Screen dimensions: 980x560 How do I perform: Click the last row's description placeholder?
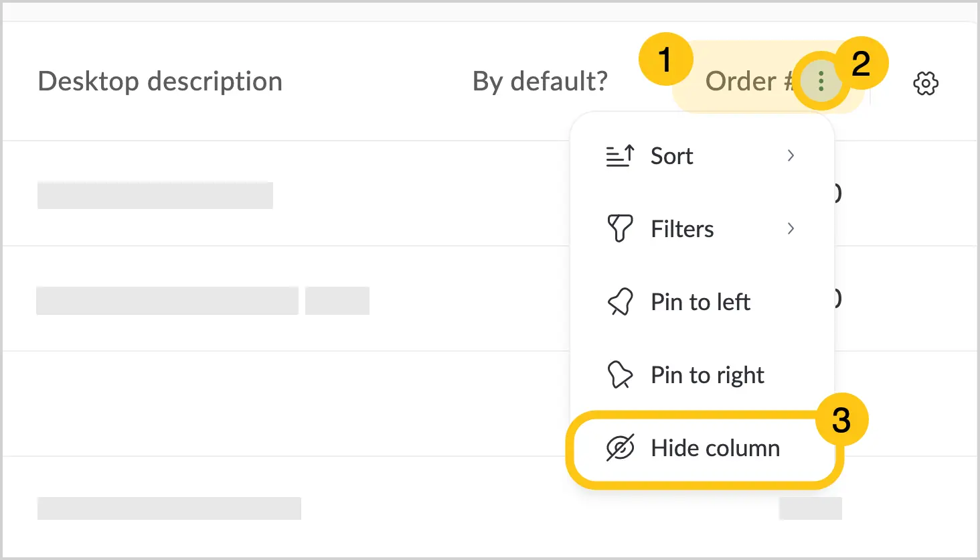(x=169, y=508)
